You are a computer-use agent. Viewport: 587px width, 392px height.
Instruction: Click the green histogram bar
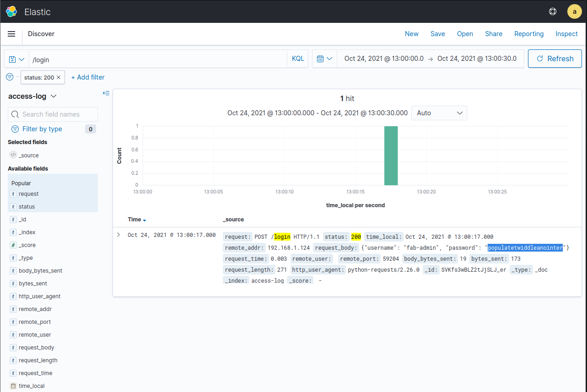point(391,156)
